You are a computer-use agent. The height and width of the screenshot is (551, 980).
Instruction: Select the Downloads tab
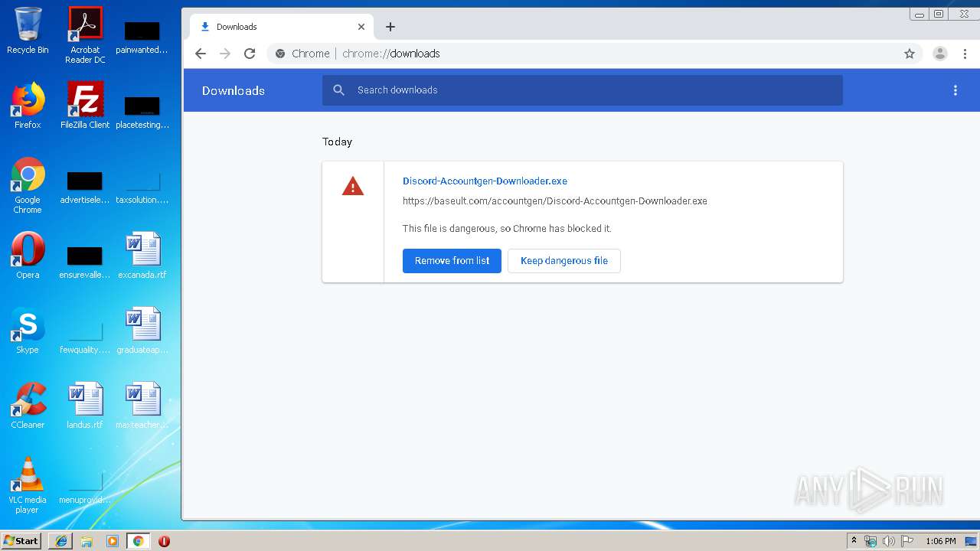point(282,27)
